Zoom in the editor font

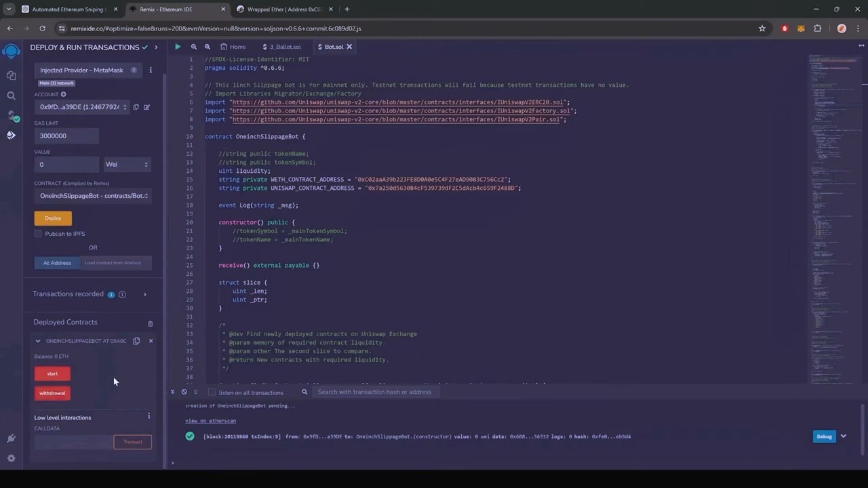coord(208,47)
